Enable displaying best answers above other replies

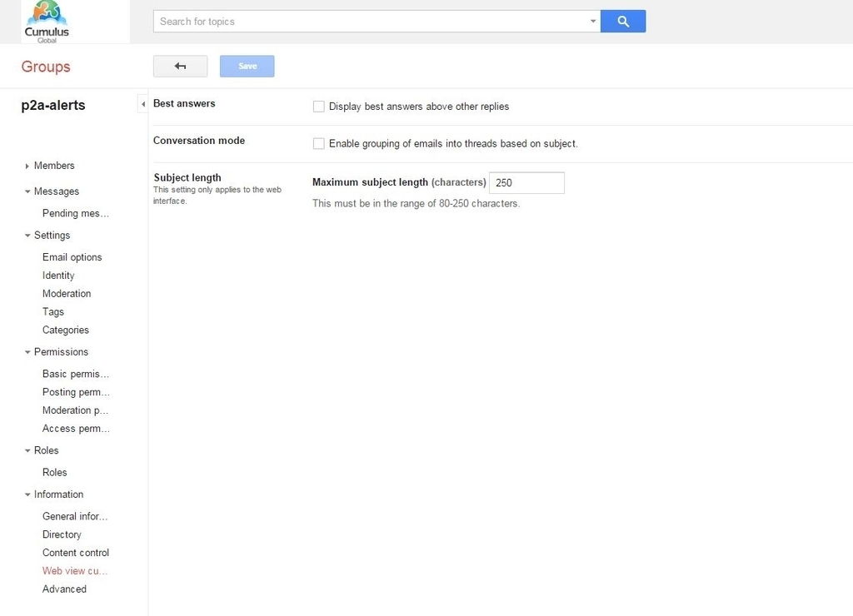tap(319, 106)
